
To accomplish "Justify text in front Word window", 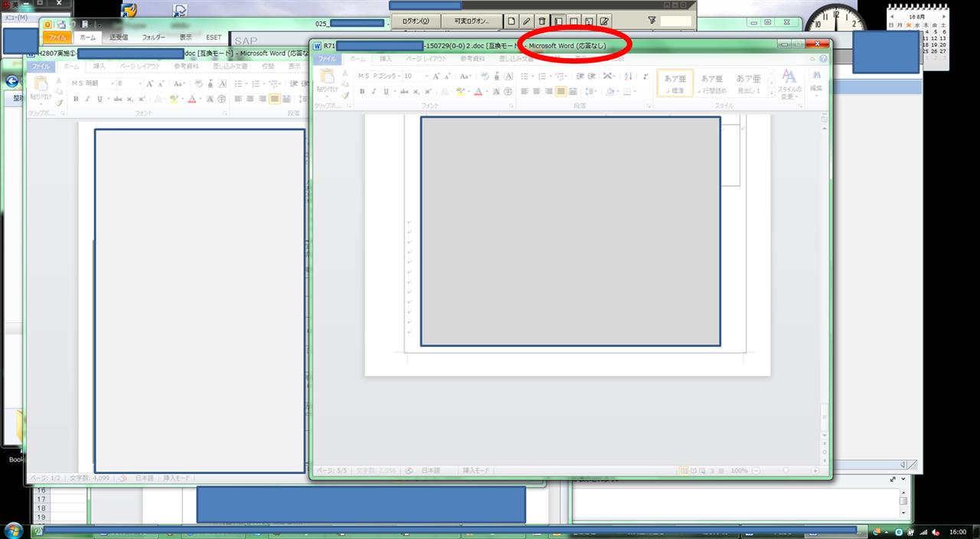I will pos(560,91).
